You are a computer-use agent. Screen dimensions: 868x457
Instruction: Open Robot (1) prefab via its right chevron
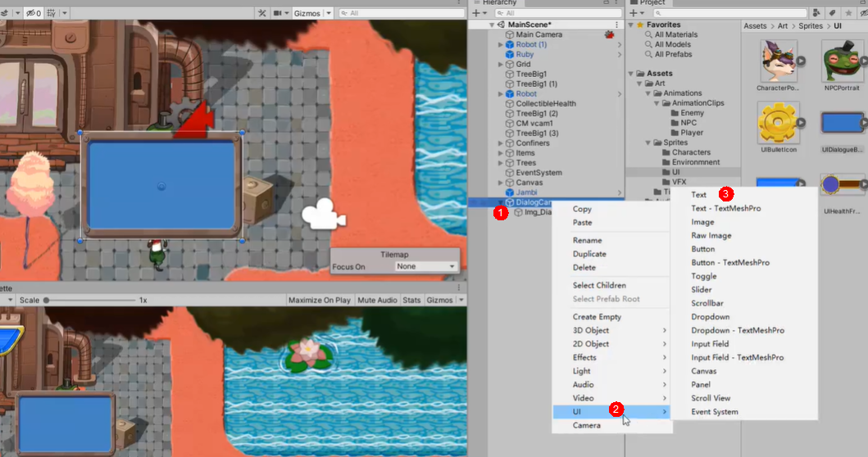tap(620, 44)
